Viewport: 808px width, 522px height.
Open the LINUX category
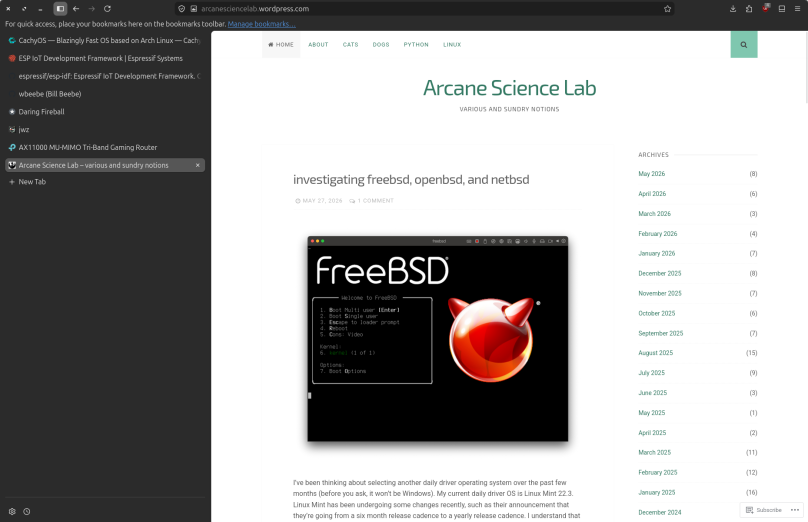coord(452,45)
